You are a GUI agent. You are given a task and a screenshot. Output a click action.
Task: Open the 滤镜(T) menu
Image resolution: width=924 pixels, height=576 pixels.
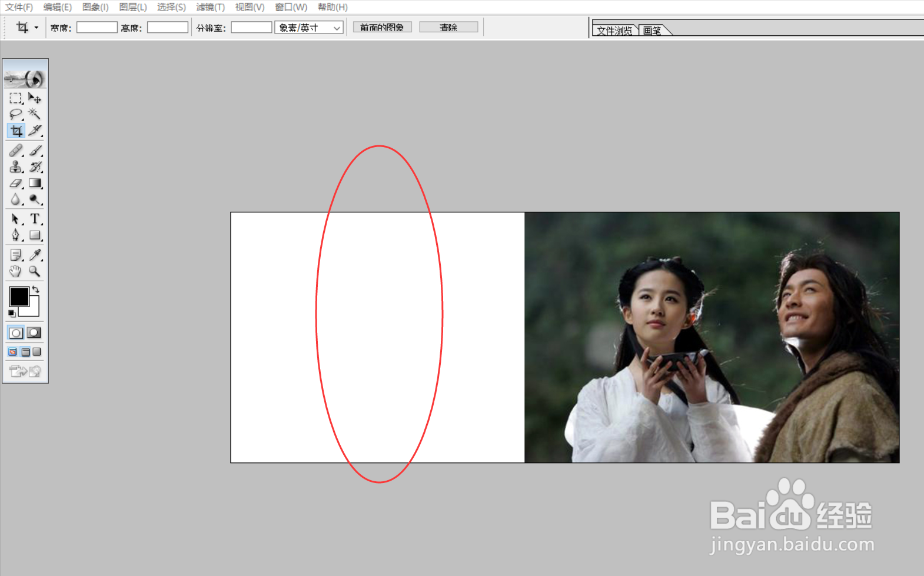tap(211, 7)
